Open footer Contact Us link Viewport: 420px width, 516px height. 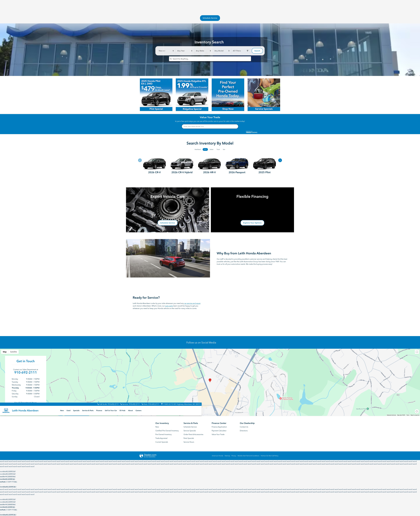pos(244,427)
